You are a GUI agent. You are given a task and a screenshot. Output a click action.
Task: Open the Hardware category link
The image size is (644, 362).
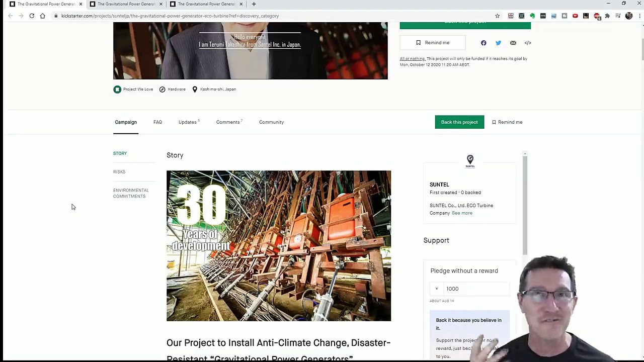click(x=176, y=89)
